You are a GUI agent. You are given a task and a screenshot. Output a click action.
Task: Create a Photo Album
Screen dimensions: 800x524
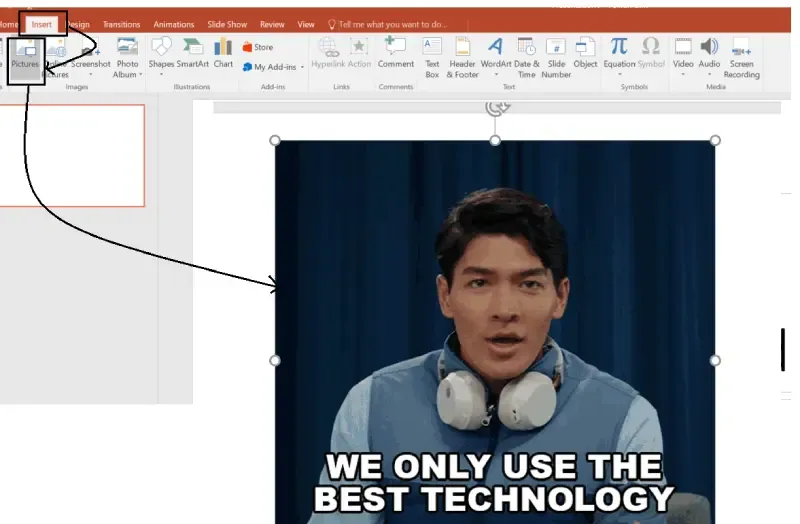click(127, 59)
